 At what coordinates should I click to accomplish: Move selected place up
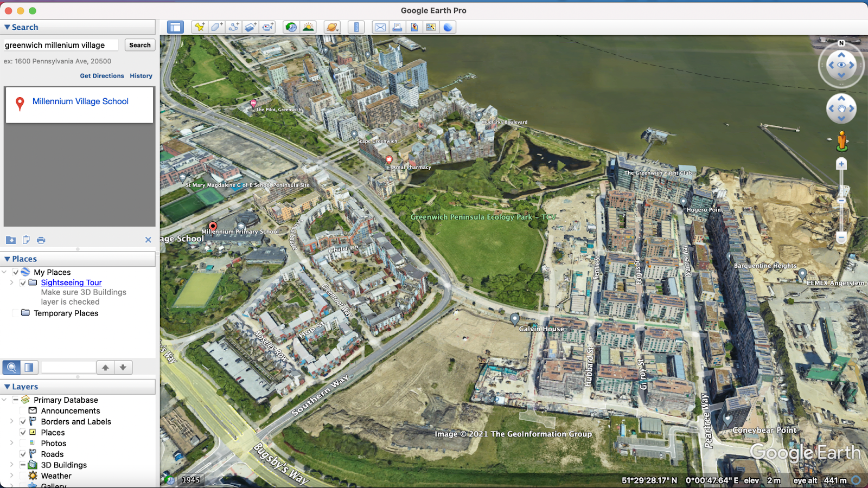[105, 367]
